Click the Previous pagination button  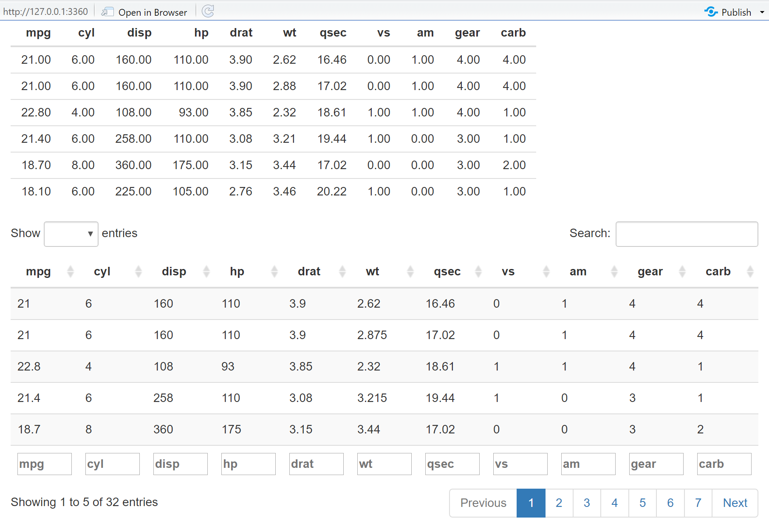483,503
